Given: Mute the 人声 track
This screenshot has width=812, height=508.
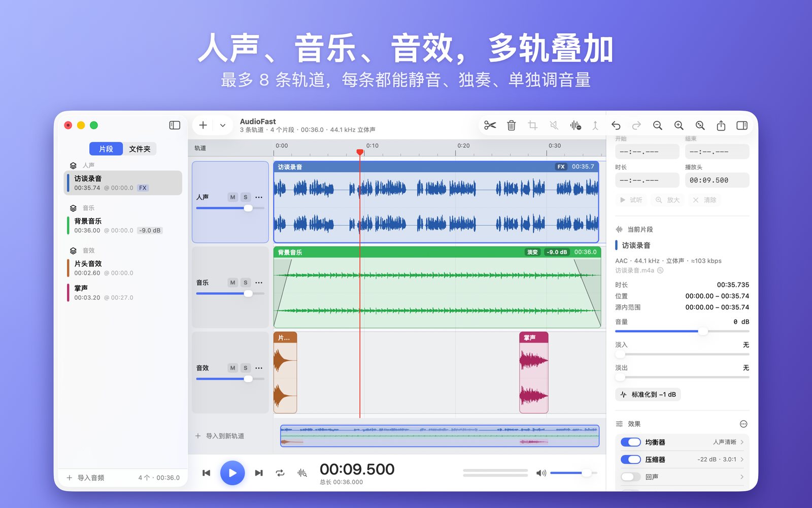Looking at the screenshot, I should (x=232, y=197).
